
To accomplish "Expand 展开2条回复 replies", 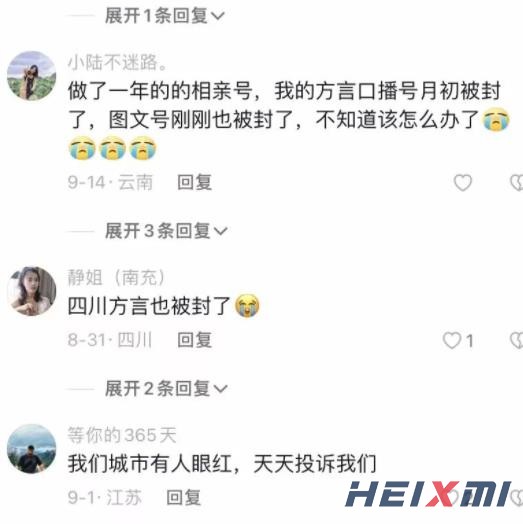I will [x=166, y=388].
